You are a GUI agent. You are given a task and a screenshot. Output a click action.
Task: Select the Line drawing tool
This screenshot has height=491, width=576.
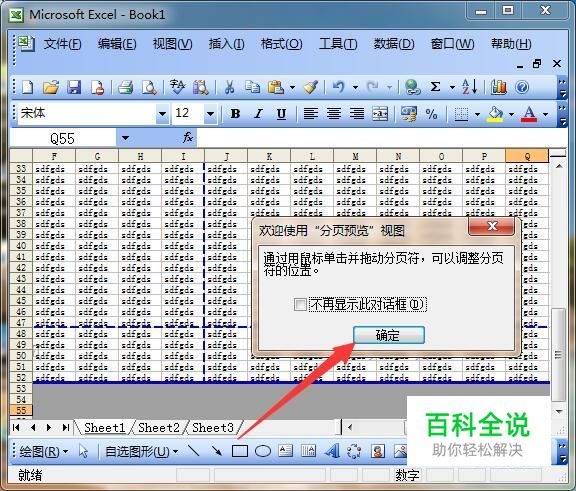click(193, 451)
